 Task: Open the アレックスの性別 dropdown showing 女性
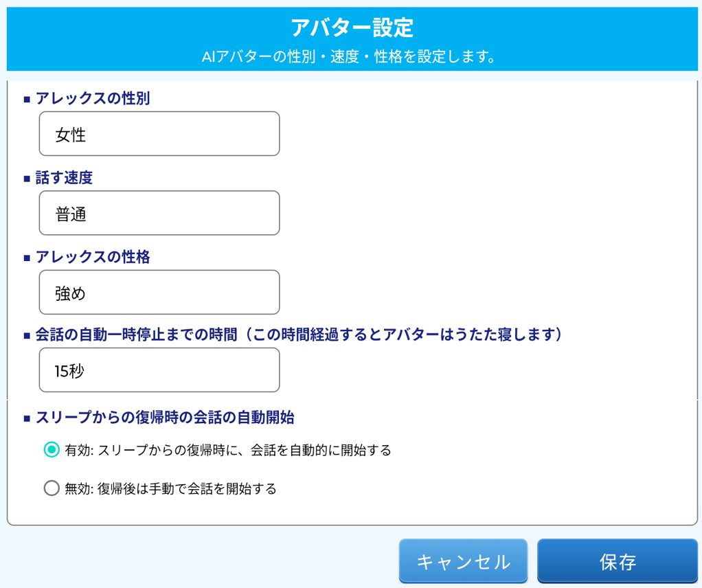[159, 134]
